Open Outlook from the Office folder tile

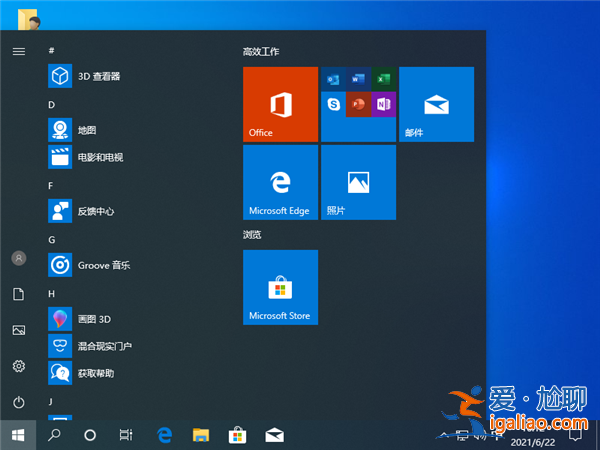tap(333, 80)
